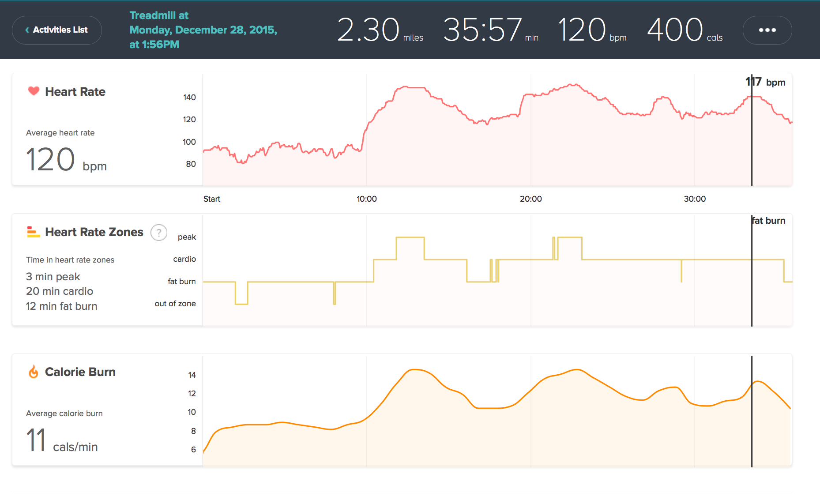Viewport: 820px width, 504px height.
Task: Click the Heart Rate Zones bars icon
Action: pyautogui.click(x=34, y=232)
